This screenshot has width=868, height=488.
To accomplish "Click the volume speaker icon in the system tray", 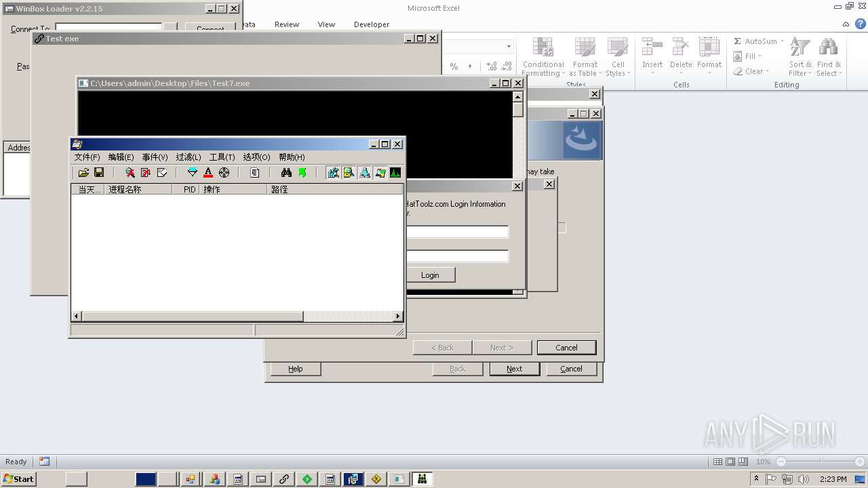I will [x=803, y=479].
